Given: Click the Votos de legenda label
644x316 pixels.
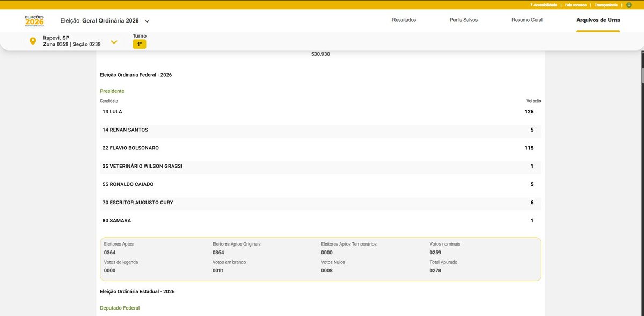Looking at the screenshot, I should click(x=121, y=262).
